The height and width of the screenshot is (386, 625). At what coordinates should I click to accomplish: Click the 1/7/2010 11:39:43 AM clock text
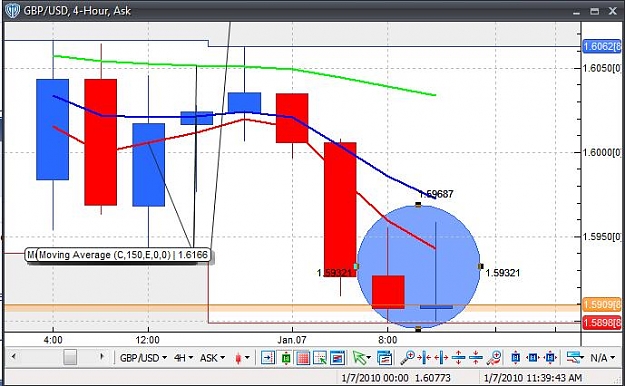coord(533,378)
